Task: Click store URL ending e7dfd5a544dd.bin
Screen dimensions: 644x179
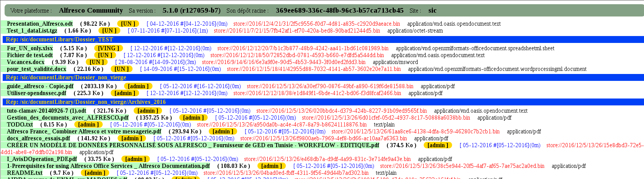Action: tap(297, 55)
